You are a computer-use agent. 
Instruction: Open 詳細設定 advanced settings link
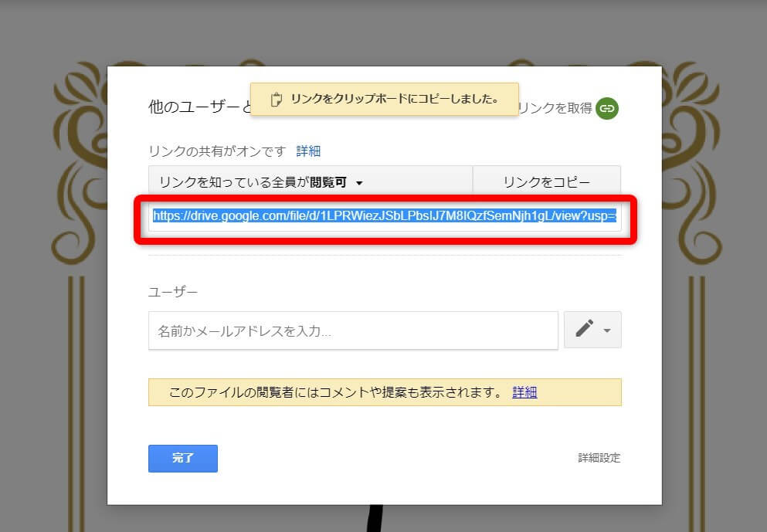(x=599, y=458)
